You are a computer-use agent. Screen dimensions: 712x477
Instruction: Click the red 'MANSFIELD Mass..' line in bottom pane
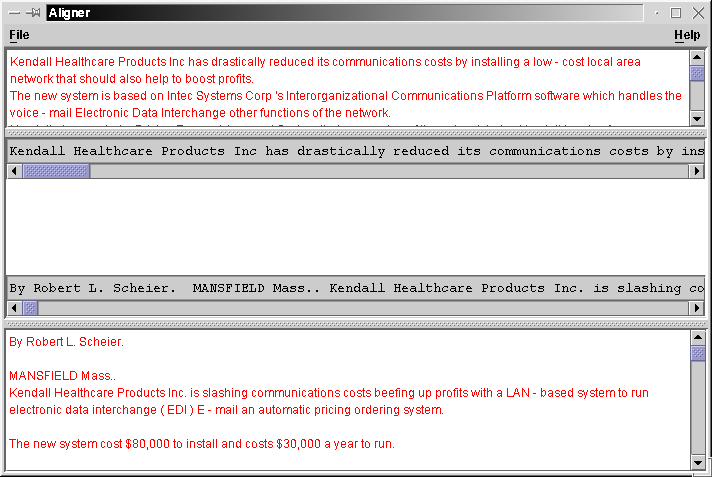coord(62,376)
